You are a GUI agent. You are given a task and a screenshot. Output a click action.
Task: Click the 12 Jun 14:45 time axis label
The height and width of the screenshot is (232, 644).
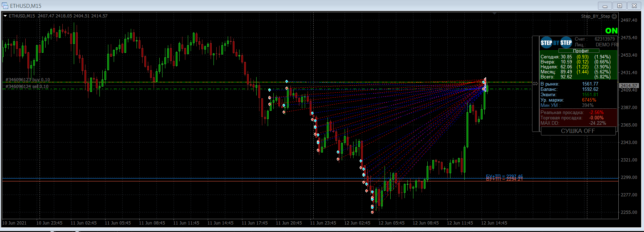click(x=494, y=223)
